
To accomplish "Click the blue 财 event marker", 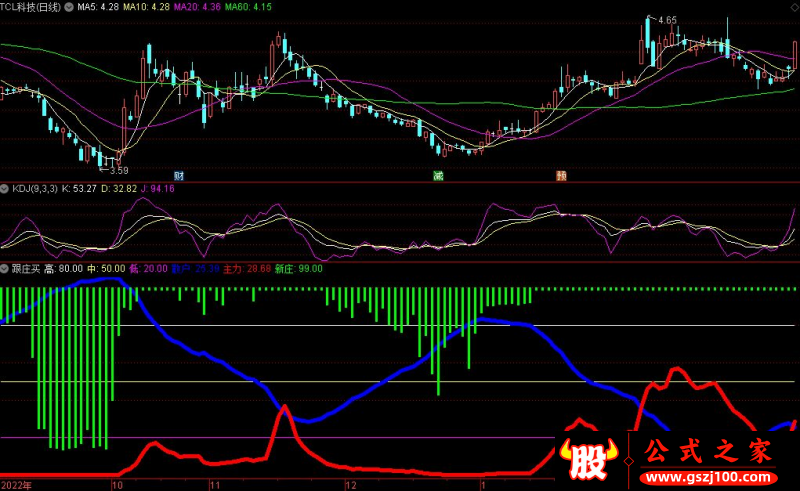I will point(179,176).
